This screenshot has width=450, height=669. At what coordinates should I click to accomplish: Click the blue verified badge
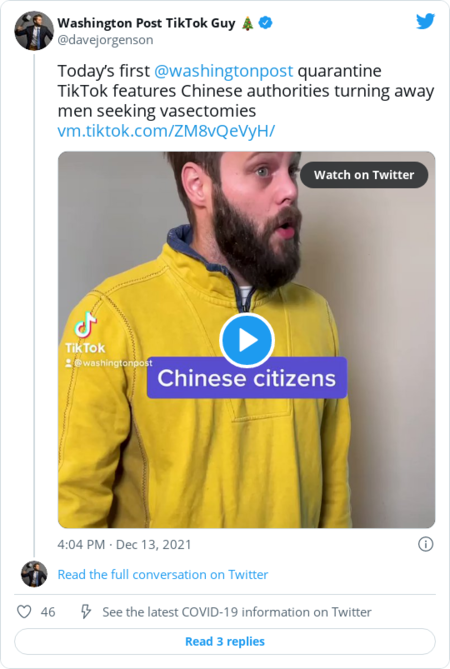(x=266, y=23)
